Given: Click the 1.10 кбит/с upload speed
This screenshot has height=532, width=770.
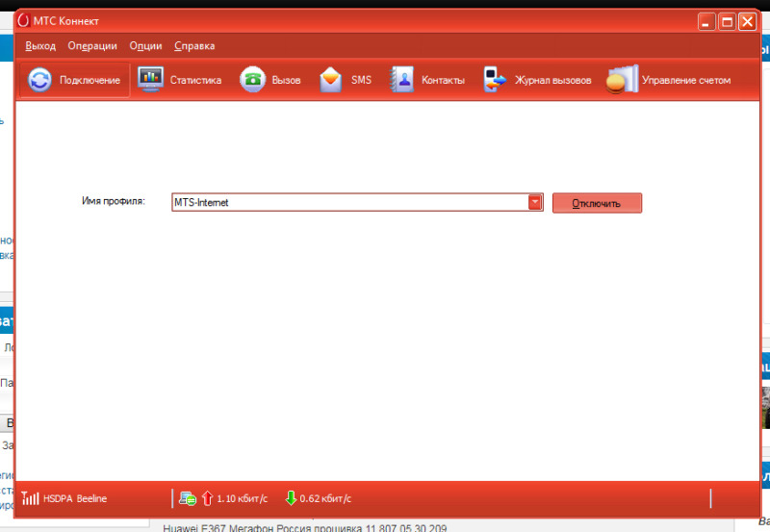Looking at the screenshot, I should (x=243, y=498).
